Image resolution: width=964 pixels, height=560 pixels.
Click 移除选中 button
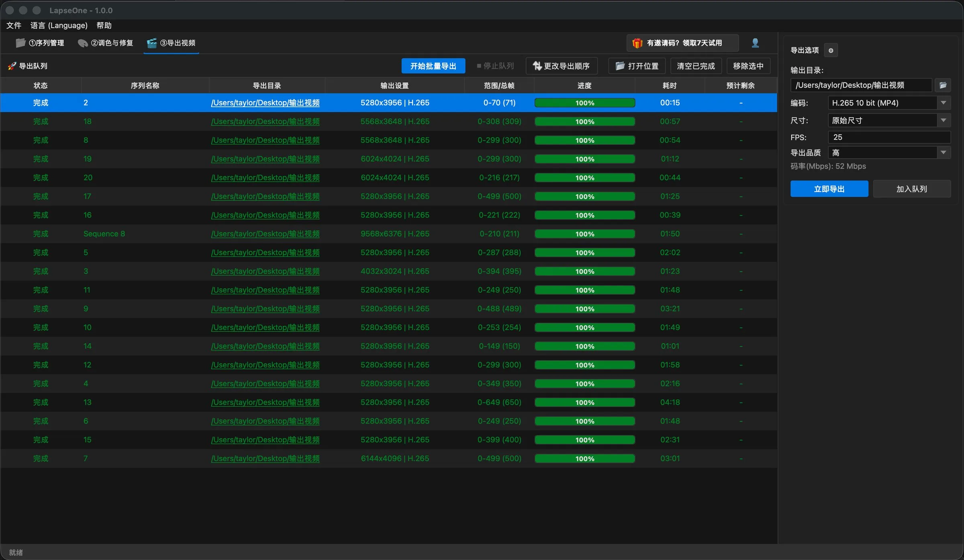coord(748,66)
